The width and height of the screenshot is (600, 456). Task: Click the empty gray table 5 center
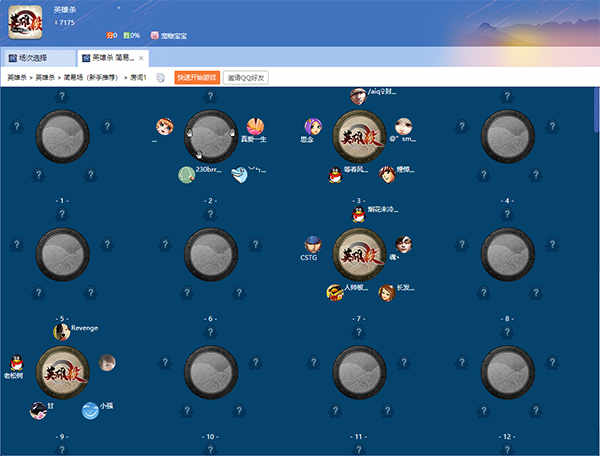(62, 254)
